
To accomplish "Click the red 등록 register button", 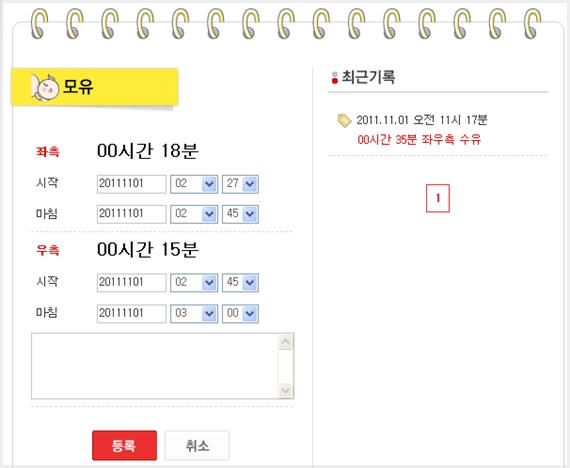I will click(x=124, y=445).
